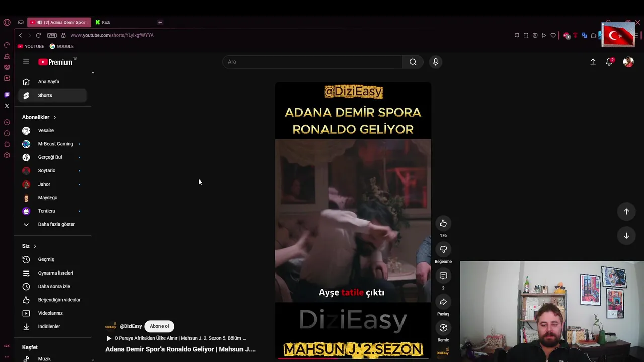This screenshot has width=644, height=362.
Task: Open the Tenticra subscription
Action: click(x=52, y=211)
